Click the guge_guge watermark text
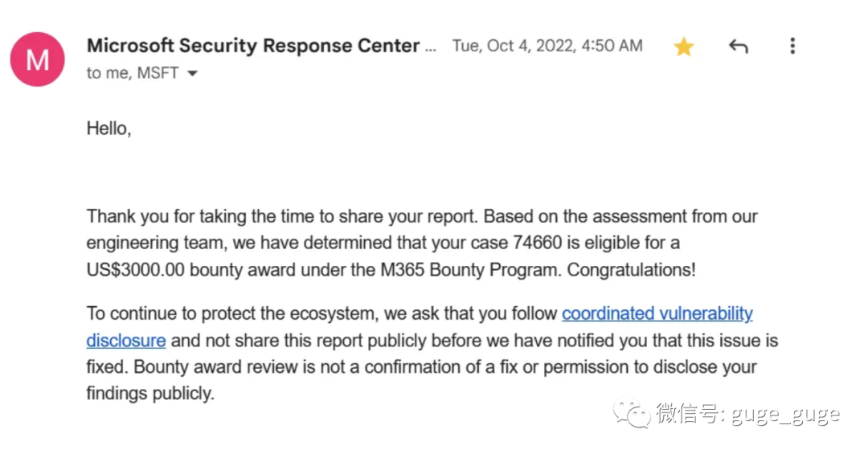 (785, 415)
